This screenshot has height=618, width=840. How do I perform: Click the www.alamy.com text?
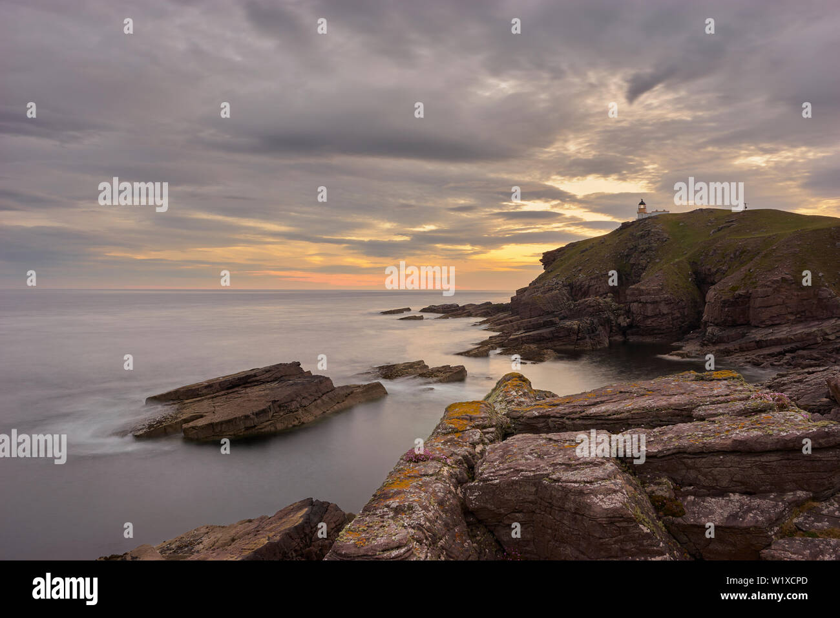(765, 596)
